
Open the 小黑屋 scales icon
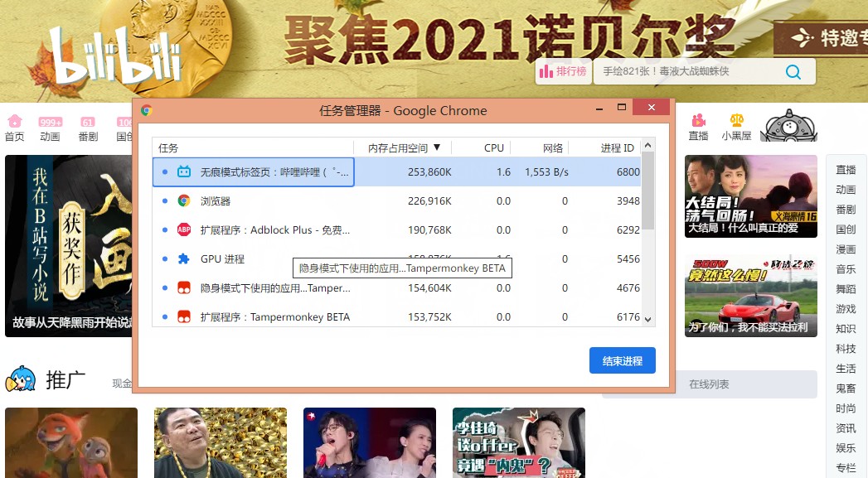point(736,128)
